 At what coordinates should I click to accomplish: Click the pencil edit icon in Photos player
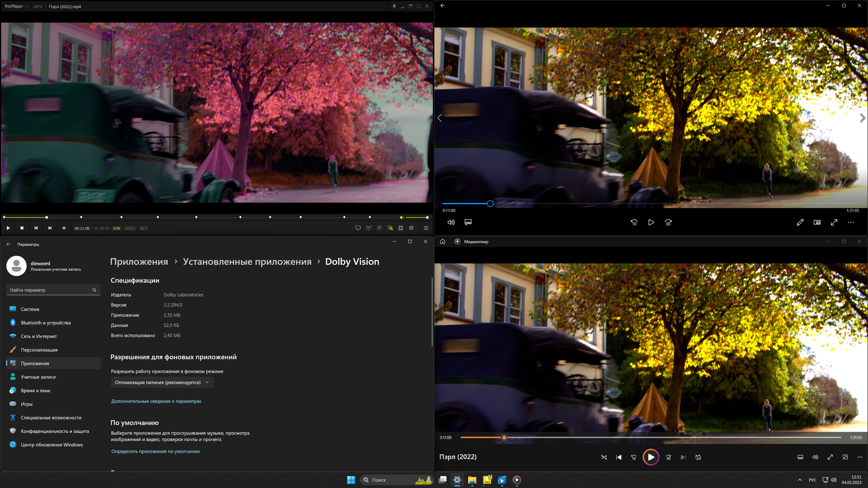(800, 222)
